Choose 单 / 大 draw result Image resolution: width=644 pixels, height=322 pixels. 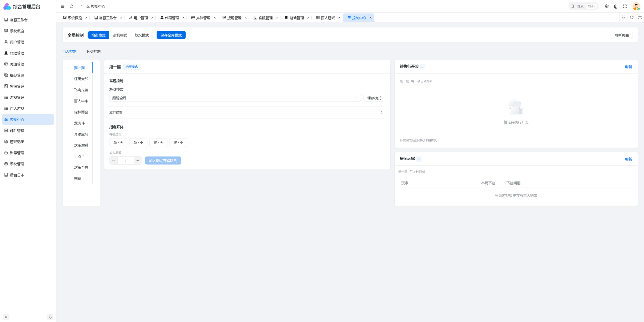pyautogui.click(x=118, y=142)
